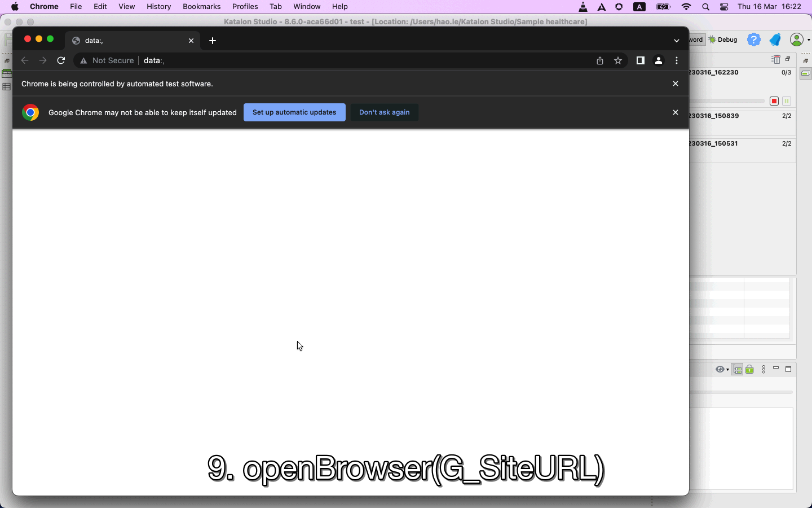812x508 pixels.
Task: Open the History menu
Action: tap(158, 7)
